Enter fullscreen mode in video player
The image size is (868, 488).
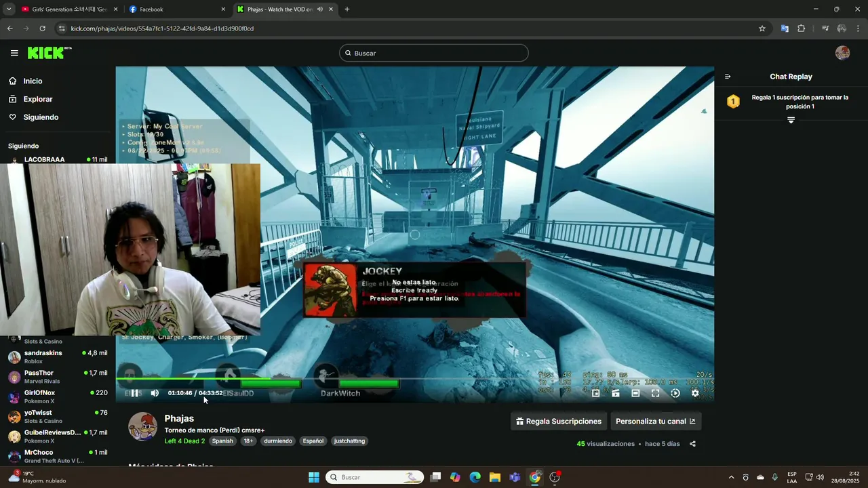pyautogui.click(x=656, y=393)
